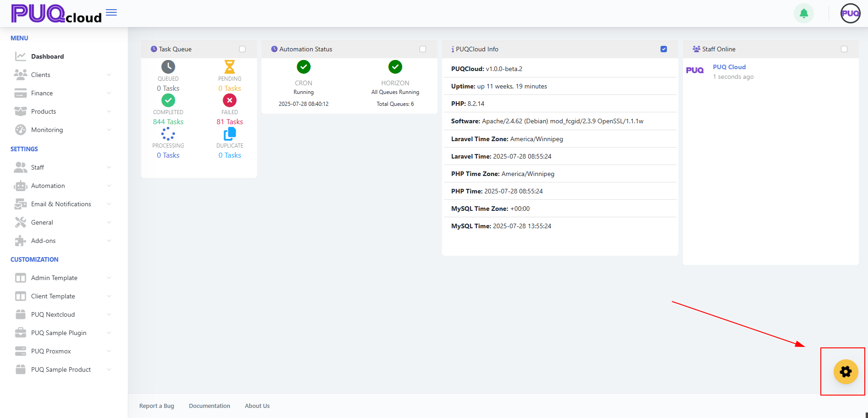Click the Monitoring gauge icon
The height and width of the screenshot is (418, 868).
(x=21, y=130)
